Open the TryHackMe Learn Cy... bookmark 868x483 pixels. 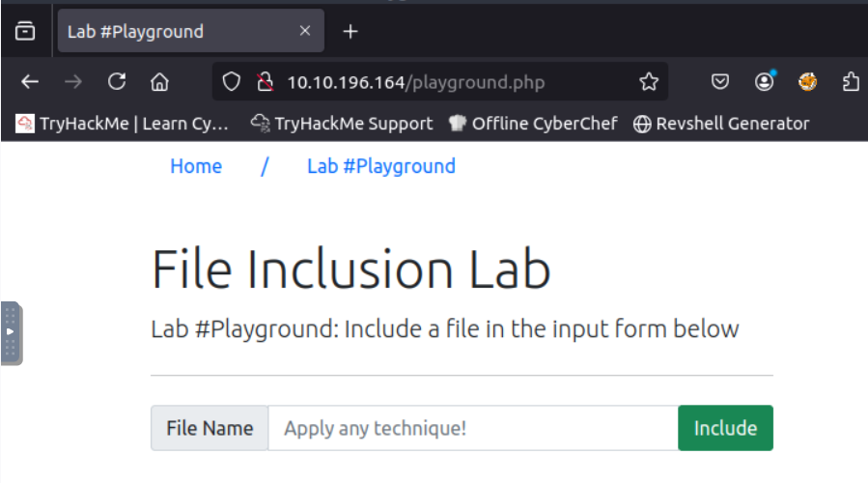click(x=122, y=124)
